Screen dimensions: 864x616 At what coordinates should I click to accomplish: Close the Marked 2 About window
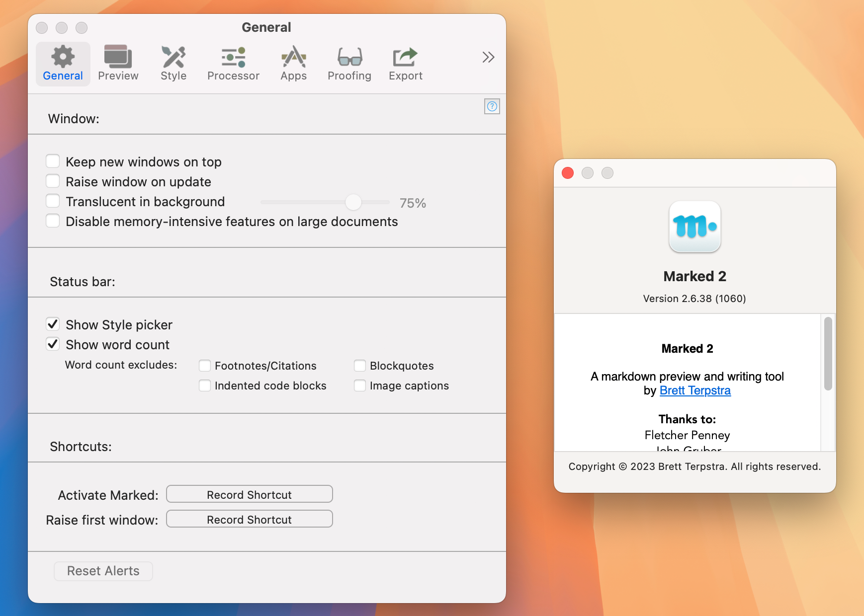pyautogui.click(x=568, y=173)
